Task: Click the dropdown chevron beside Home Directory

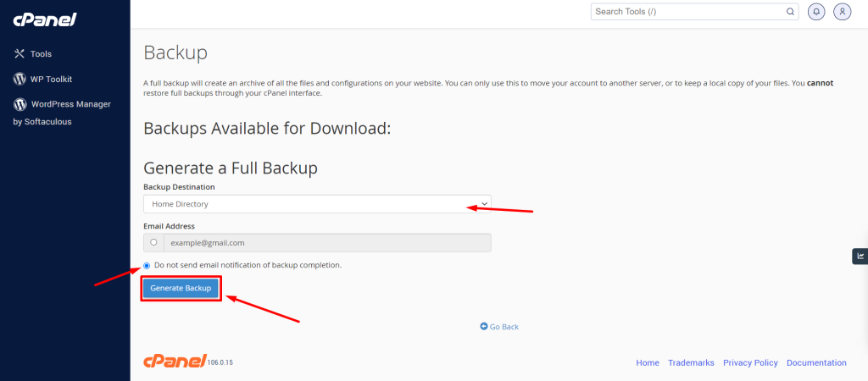Action: pos(484,203)
